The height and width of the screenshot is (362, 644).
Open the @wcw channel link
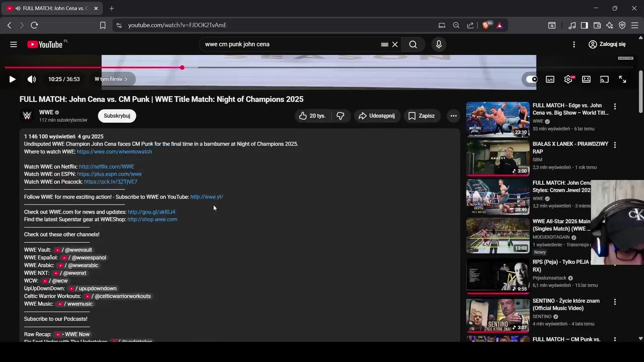click(x=55, y=281)
